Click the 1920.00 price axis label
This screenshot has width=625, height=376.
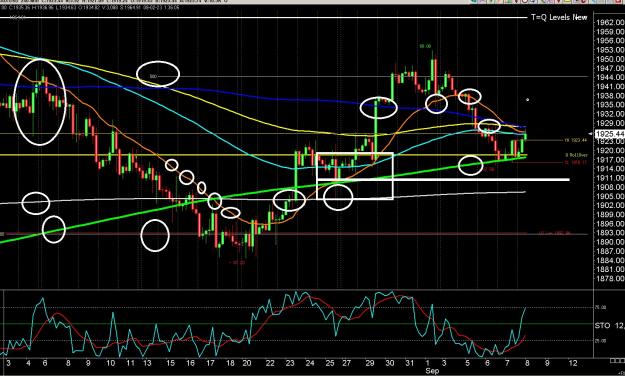[x=610, y=151]
